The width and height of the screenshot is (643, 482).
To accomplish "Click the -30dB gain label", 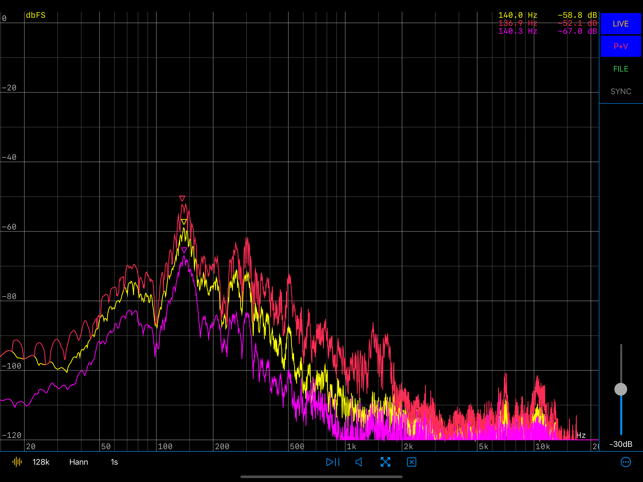I will pyautogui.click(x=620, y=444).
